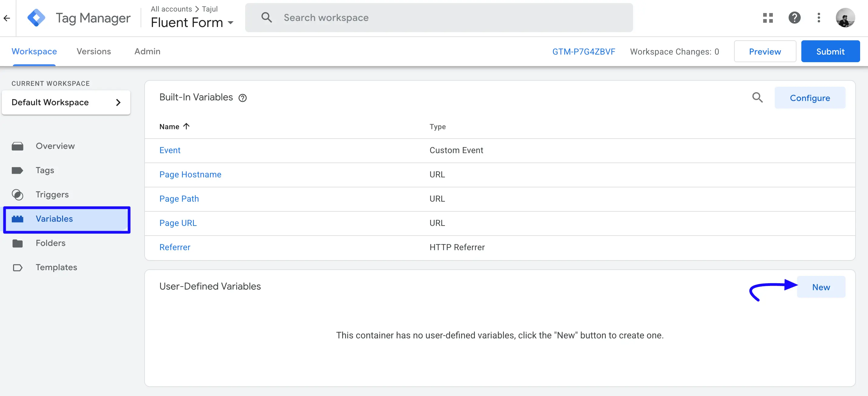Click the Tajul breadcrumb
The width and height of the screenshot is (868, 396).
pyautogui.click(x=210, y=9)
